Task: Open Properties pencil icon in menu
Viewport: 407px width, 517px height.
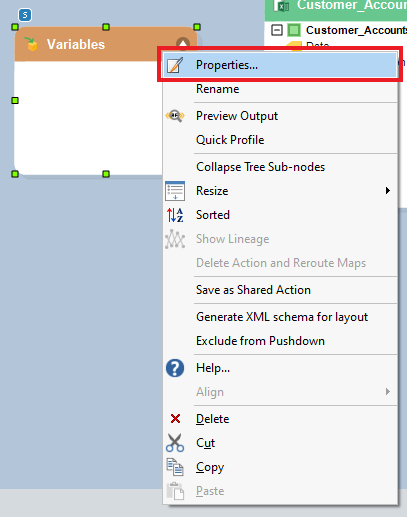Action: pyautogui.click(x=175, y=65)
